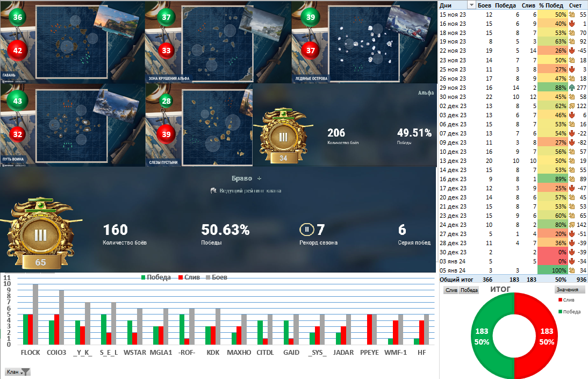
Task: Click the red Слив swatch in bar chart legend
Action: 181,277
